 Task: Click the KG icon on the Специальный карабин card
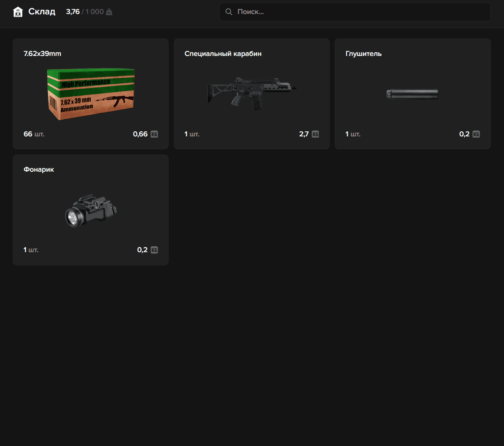pyautogui.click(x=315, y=134)
